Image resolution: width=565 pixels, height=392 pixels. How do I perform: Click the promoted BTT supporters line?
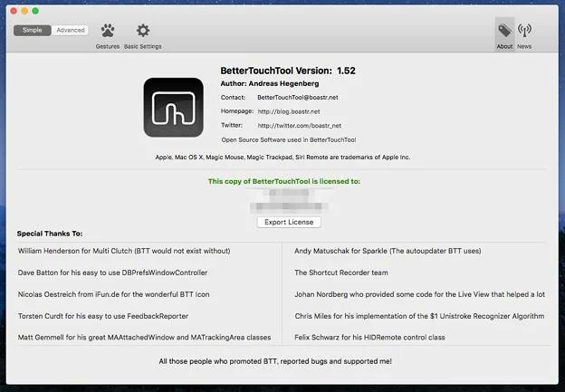pyautogui.click(x=275, y=361)
